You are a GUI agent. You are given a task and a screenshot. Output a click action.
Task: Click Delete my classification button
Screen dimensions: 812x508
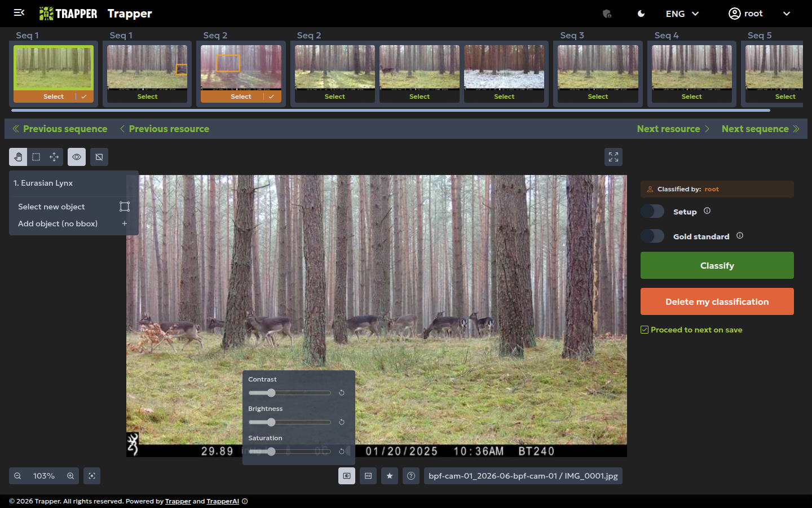tap(717, 301)
